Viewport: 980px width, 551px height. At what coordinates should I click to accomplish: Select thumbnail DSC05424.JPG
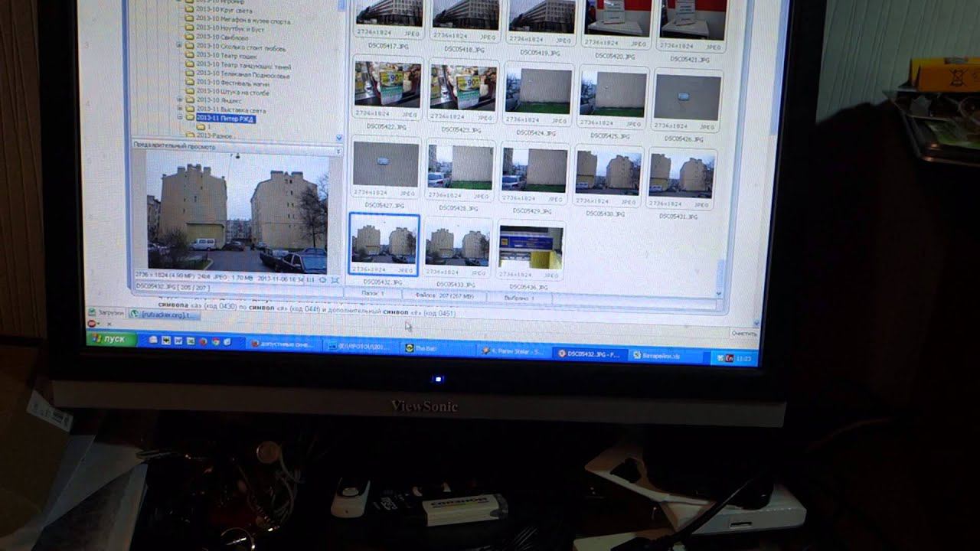click(538, 96)
